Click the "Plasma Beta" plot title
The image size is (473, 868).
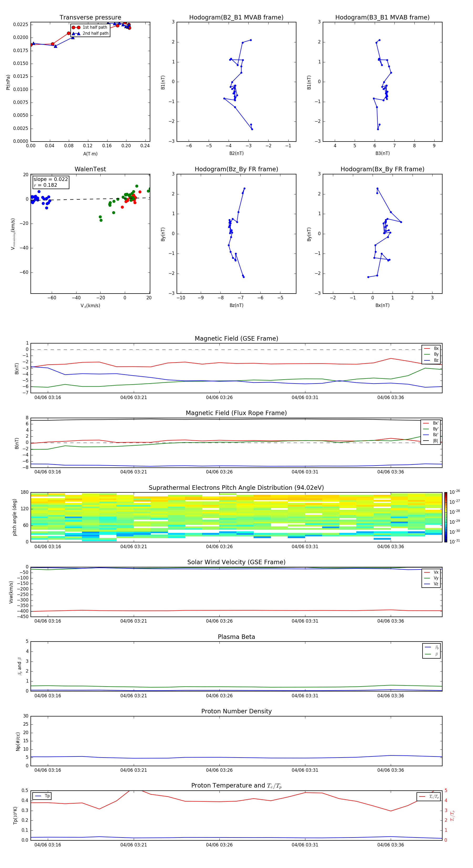coord(236,637)
